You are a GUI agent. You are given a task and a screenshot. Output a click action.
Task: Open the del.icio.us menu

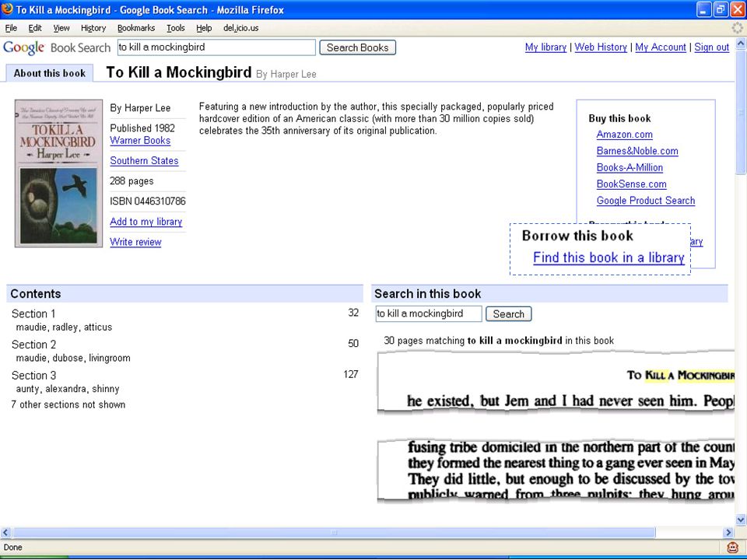click(x=240, y=28)
